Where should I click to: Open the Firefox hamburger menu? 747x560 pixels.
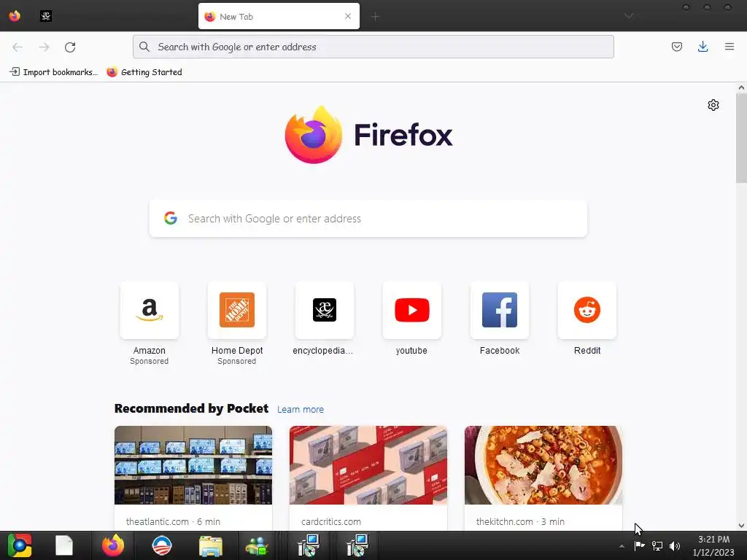[729, 47]
